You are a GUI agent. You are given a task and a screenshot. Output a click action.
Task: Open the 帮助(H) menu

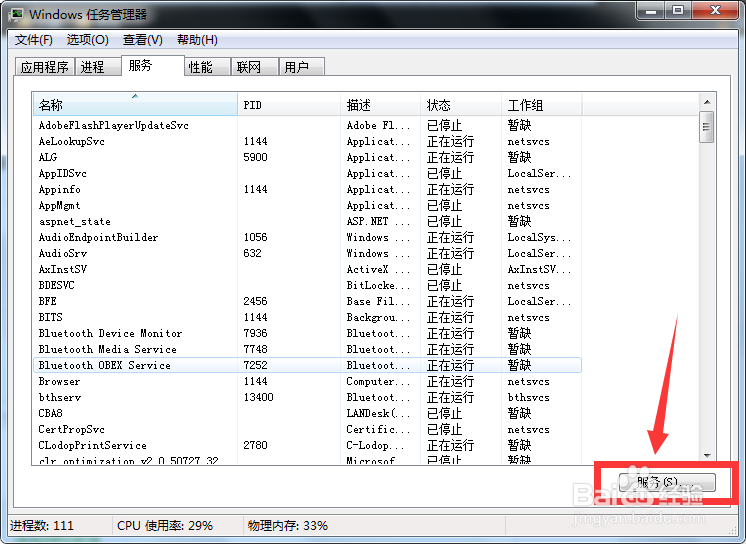pos(197,40)
